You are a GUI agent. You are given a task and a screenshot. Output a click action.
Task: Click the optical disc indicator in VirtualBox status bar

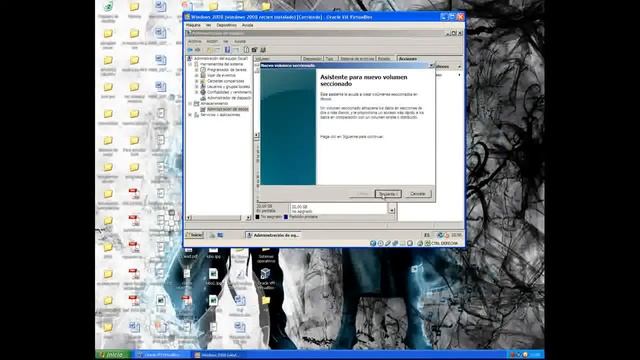(380, 243)
